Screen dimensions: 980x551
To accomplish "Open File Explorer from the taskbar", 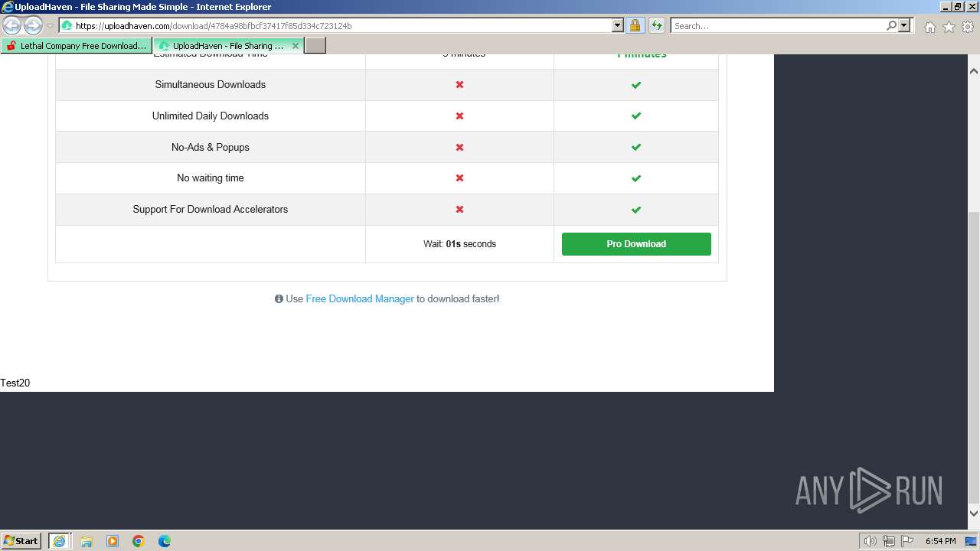I will coord(87,541).
